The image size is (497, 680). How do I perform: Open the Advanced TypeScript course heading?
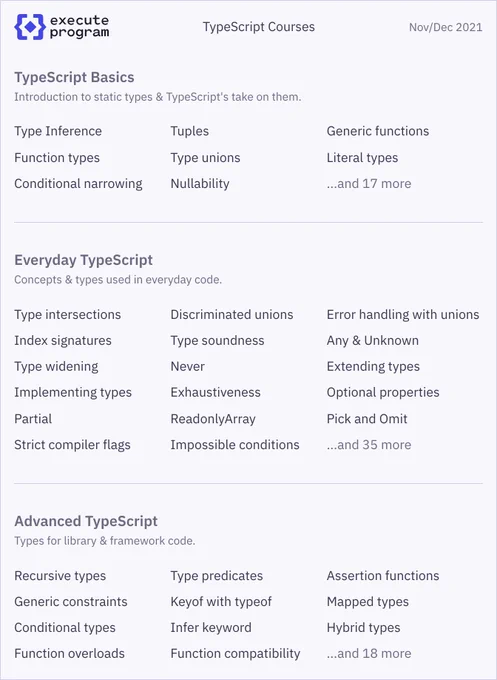point(86,521)
